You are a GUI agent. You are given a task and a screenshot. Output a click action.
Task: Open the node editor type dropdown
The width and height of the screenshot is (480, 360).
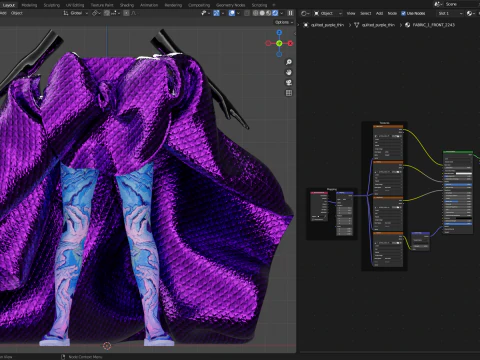click(305, 13)
